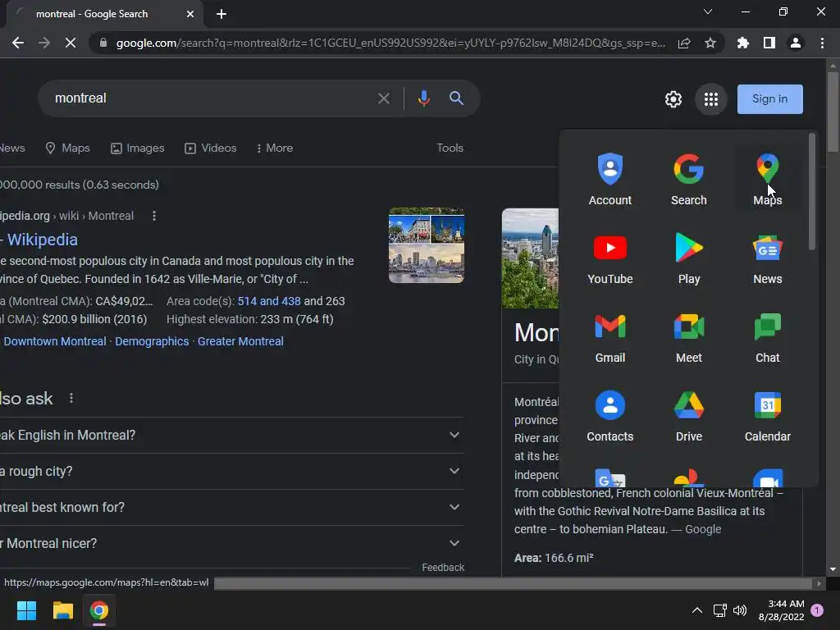Open Greater Montreal link
The height and width of the screenshot is (630, 840).
pos(240,341)
